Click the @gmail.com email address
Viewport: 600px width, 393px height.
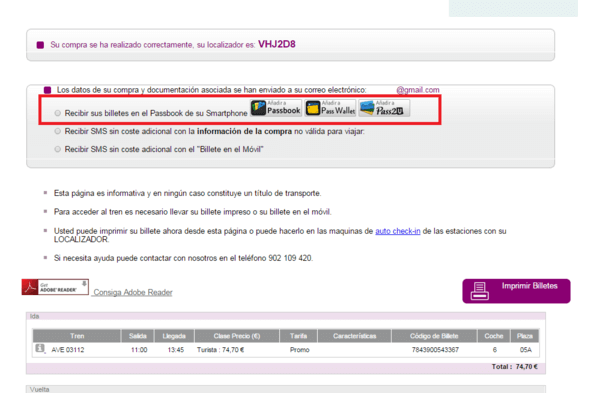click(418, 90)
